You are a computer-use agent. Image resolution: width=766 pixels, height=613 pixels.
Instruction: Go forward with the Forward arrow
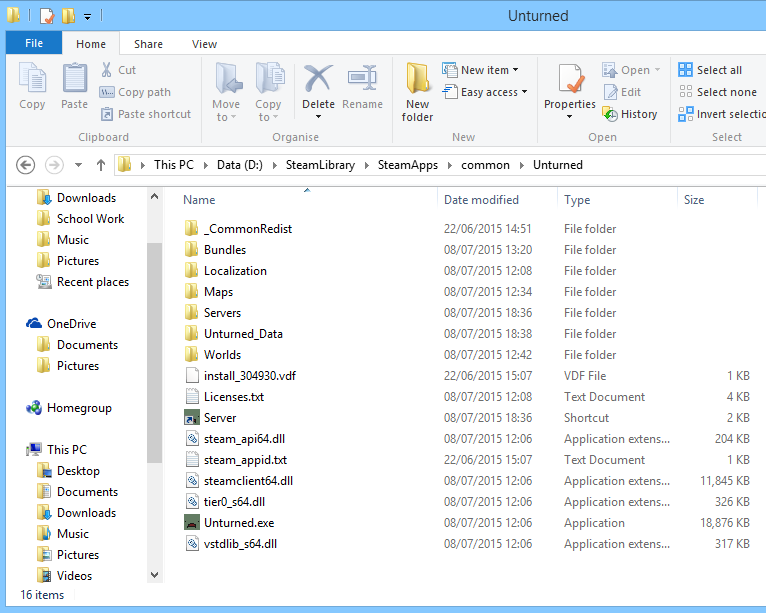tap(54, 165)
